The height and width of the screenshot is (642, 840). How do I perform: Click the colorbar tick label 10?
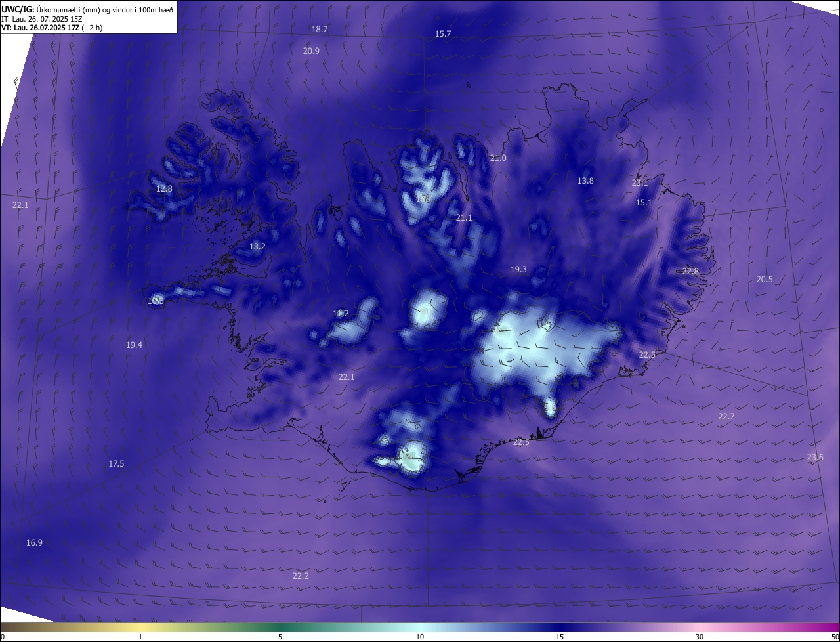(x=420, y=637)
